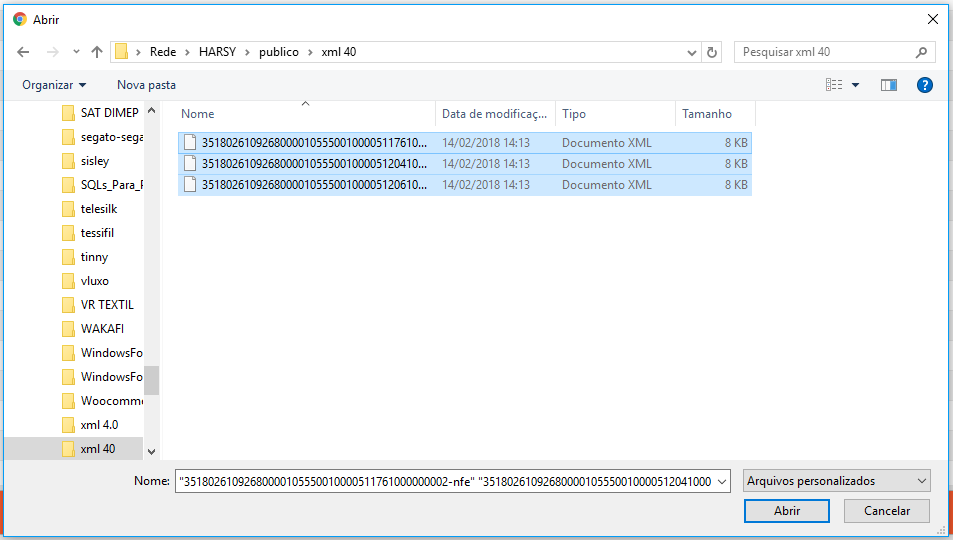Select the file ending in 5117610...
953x540 pixels.
465,143
